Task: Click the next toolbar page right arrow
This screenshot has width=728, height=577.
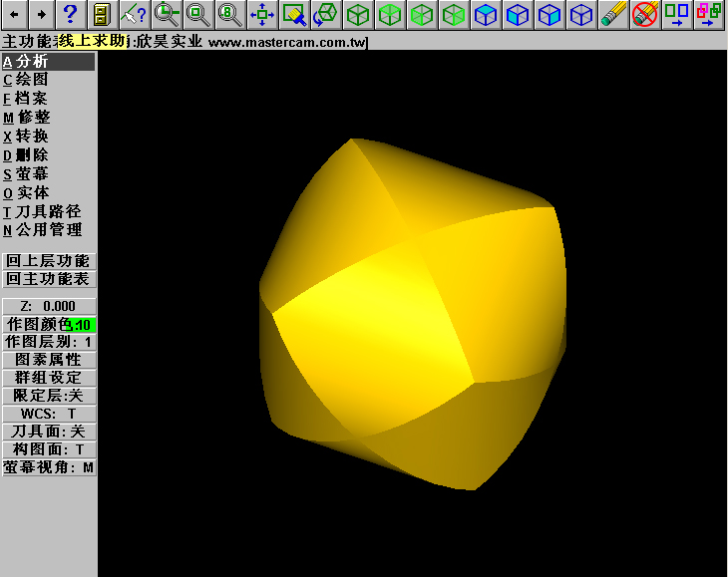Action: click(42, 14)
